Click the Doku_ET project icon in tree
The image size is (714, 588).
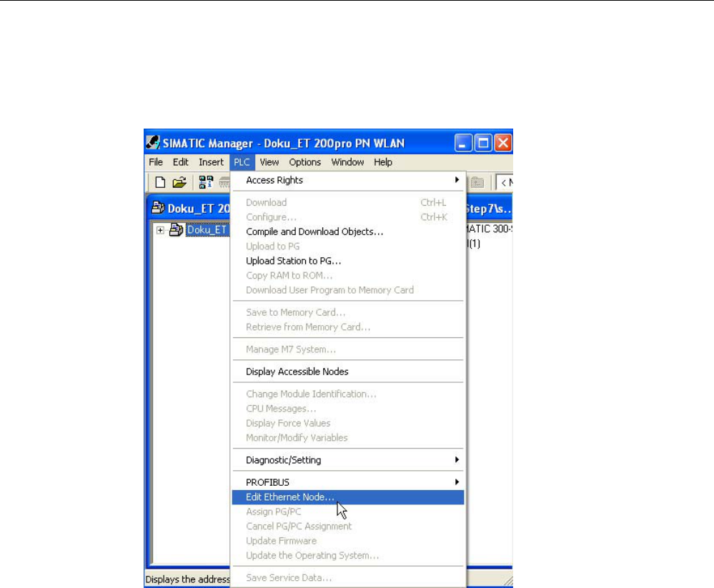(x=177, y=230)
